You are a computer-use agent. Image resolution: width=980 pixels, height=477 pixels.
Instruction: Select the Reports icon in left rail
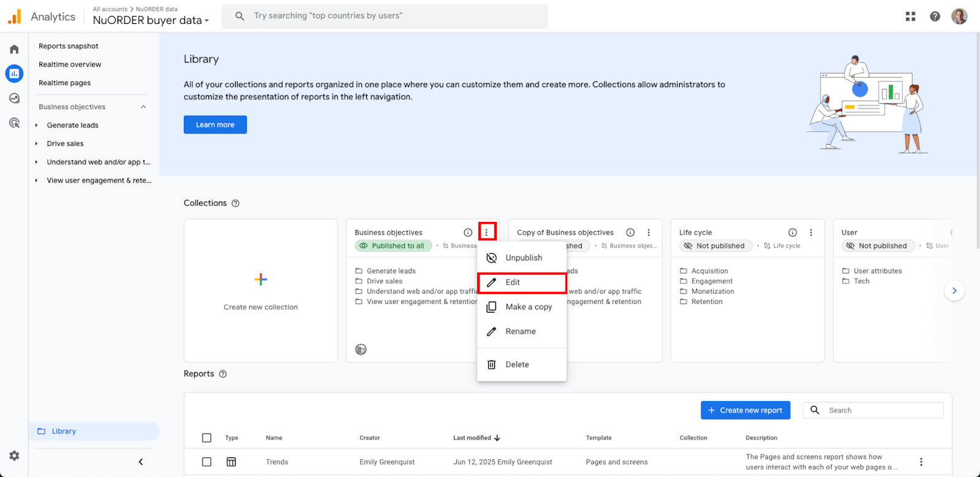[14, 74]
